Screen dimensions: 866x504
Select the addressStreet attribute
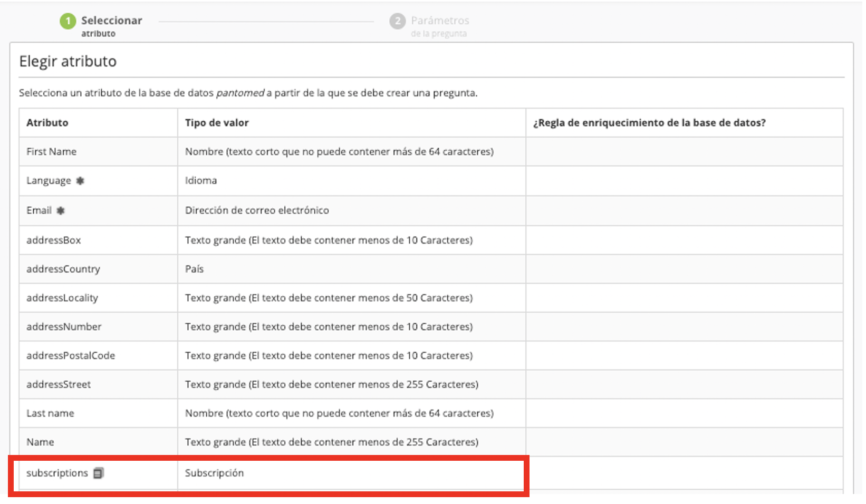coord(59,385)
